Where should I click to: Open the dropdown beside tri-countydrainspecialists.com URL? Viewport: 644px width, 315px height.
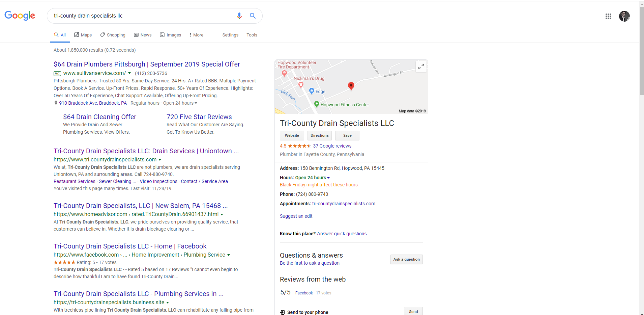(x=160, y=160)
